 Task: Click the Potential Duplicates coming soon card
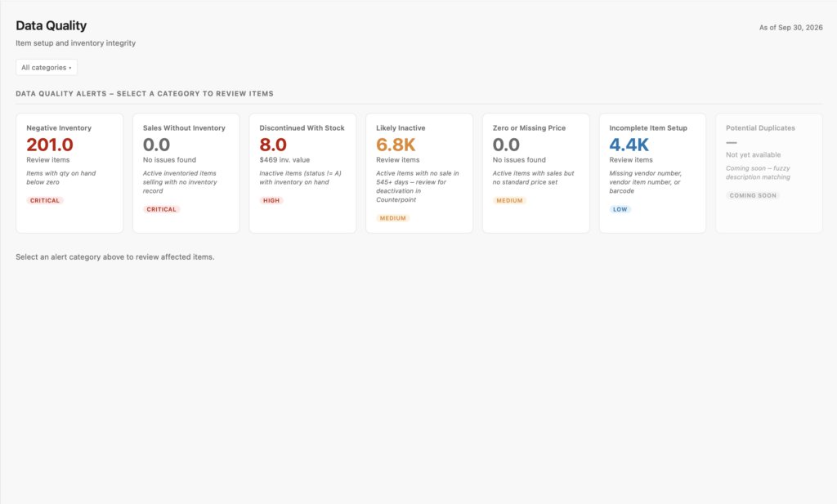pos(769,173)
